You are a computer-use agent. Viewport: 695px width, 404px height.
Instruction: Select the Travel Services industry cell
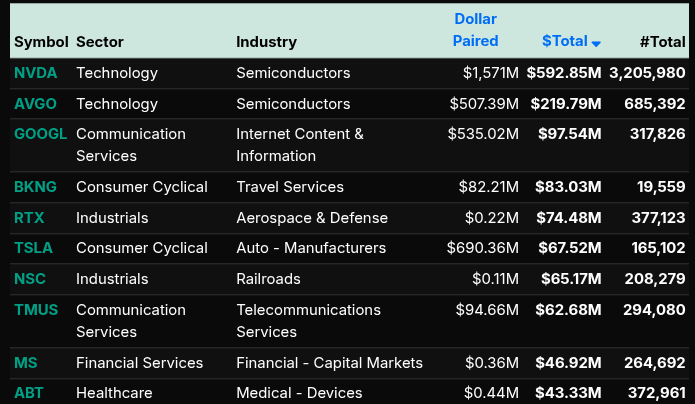click(x=290, y=187)
